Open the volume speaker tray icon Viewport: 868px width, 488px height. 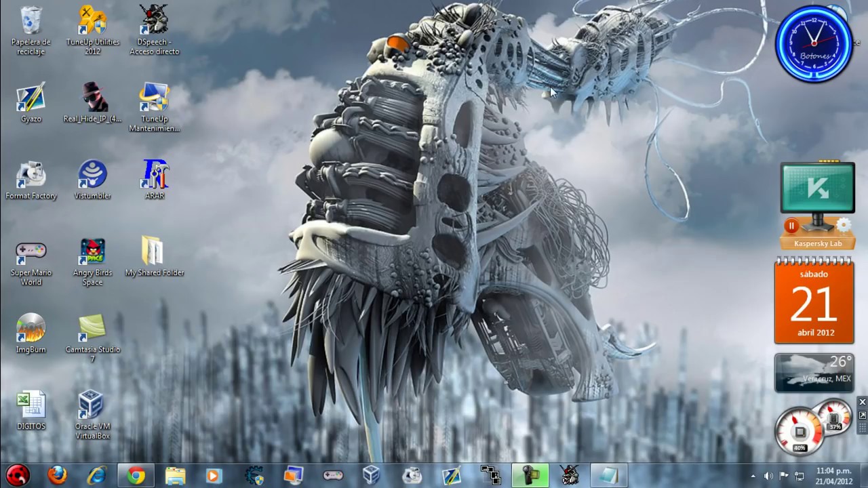click(768, 476)
